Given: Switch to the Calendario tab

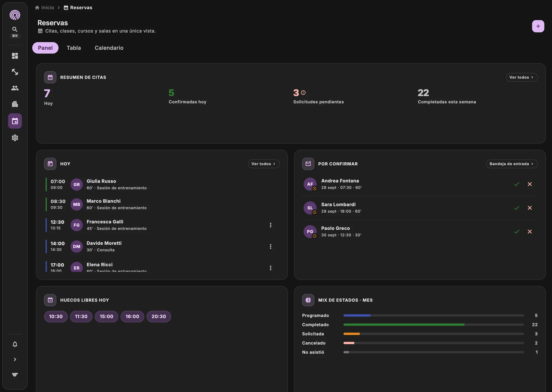Looking at the screenshot, I should pyautogui.click(x=109, y=48).
